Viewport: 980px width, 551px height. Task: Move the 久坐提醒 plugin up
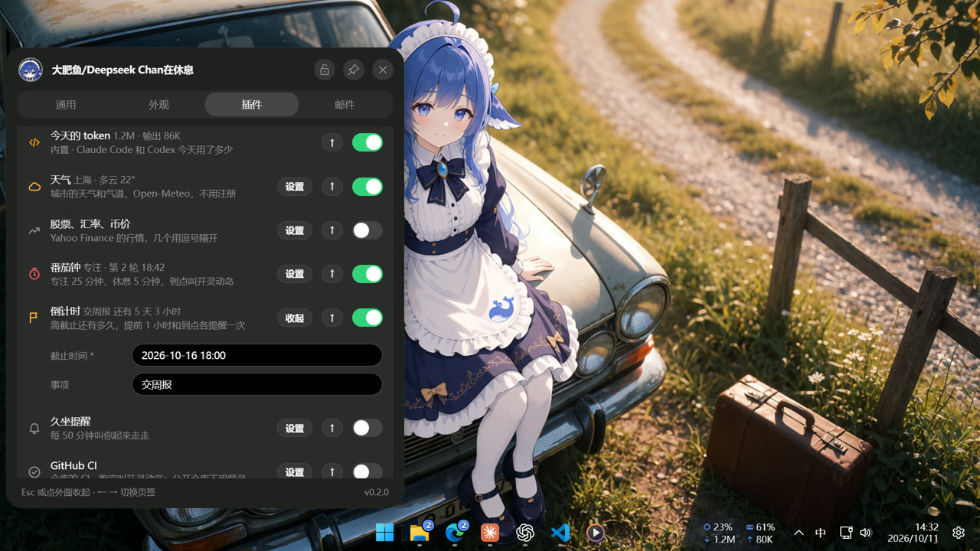click(x=332, y=429)
